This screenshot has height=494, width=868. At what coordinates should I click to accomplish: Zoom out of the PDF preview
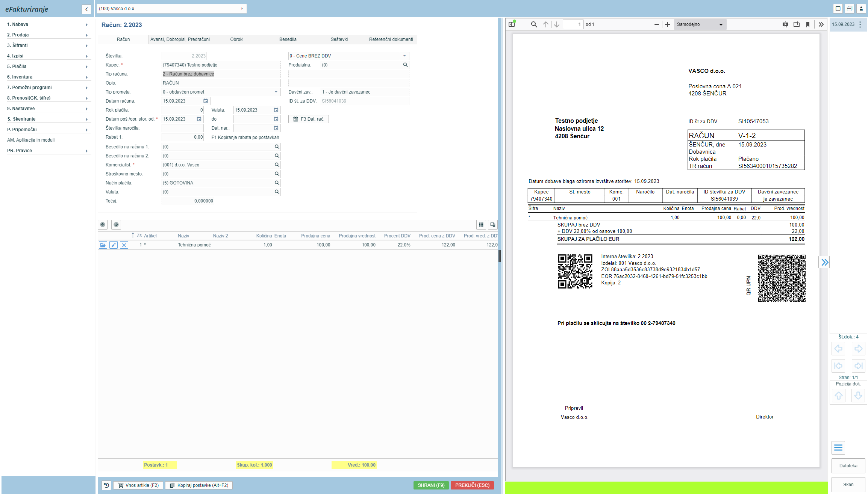[x=657, y=24]
